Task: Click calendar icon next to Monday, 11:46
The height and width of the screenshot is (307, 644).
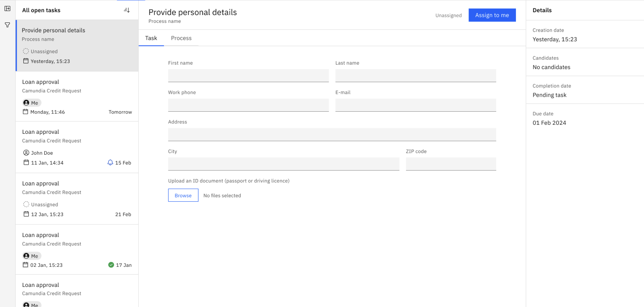Action: coord(25,112)
